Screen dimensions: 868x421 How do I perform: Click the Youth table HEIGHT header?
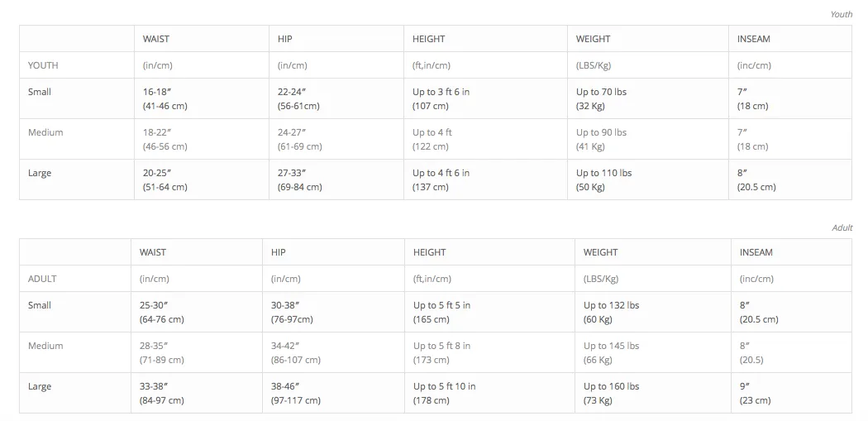(x=428, y=39)
